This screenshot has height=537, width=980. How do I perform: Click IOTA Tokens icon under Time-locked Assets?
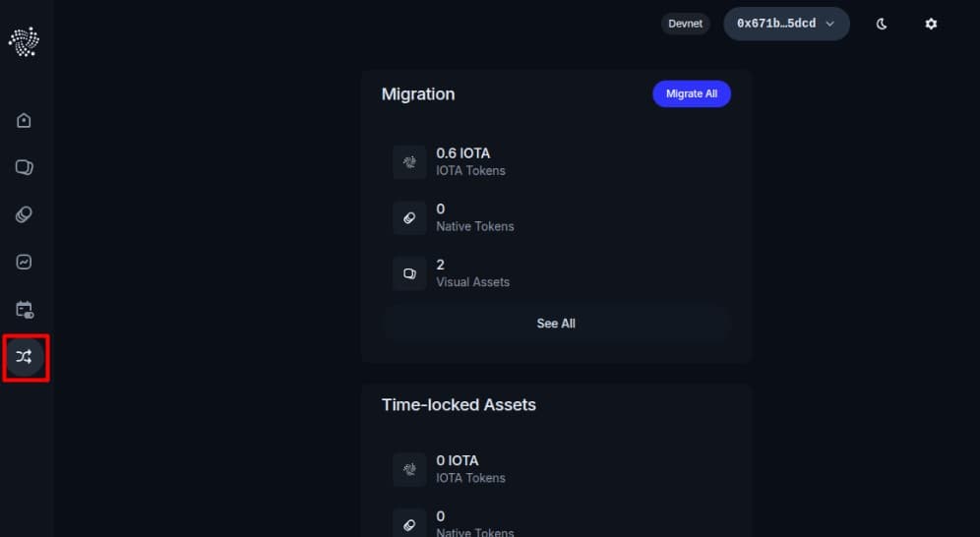(x=409, y=469)
